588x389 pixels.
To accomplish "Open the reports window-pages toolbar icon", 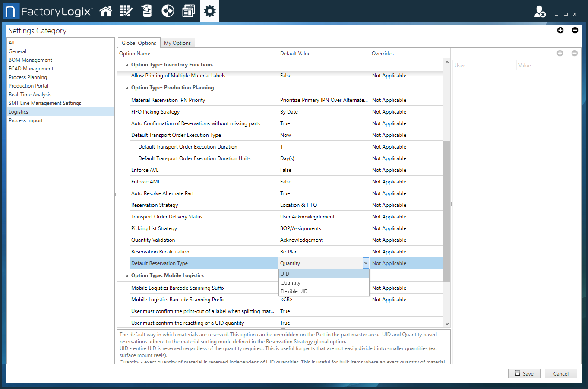I will tap(188, 11).
